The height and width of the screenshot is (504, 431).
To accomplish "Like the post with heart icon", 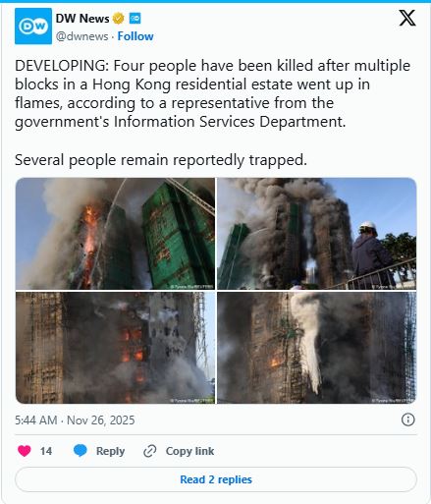I will click(x=25, y=451).
